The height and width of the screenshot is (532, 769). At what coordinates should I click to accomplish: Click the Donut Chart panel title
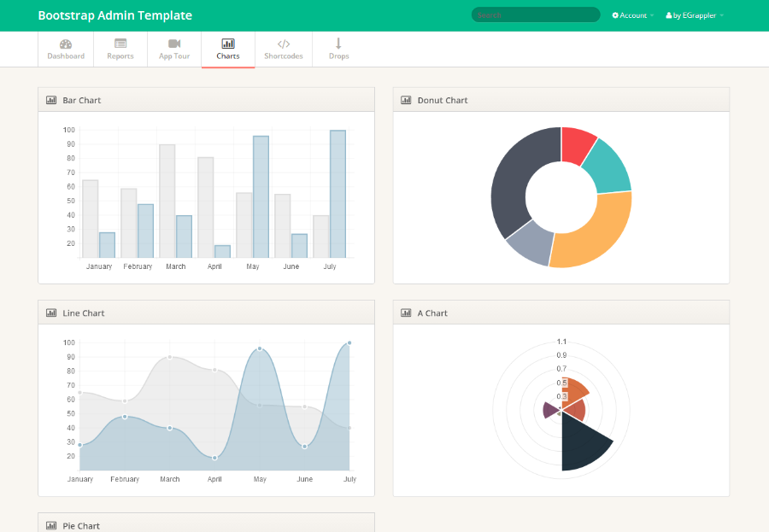tap(443, 100)
